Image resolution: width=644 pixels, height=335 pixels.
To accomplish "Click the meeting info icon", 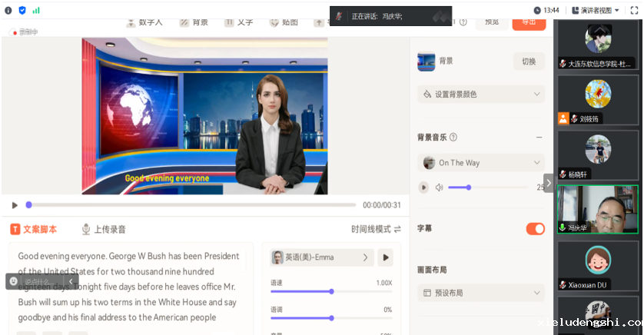I will click(8, 10).
